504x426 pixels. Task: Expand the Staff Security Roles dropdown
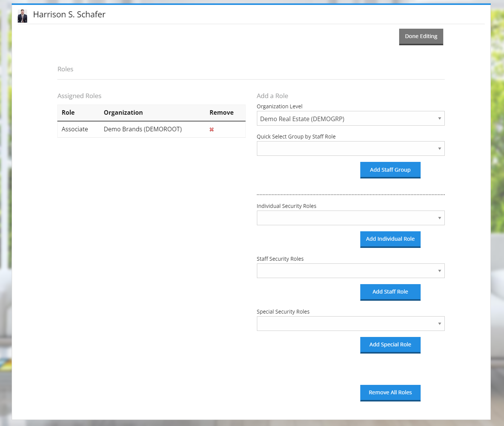point(350,271)
